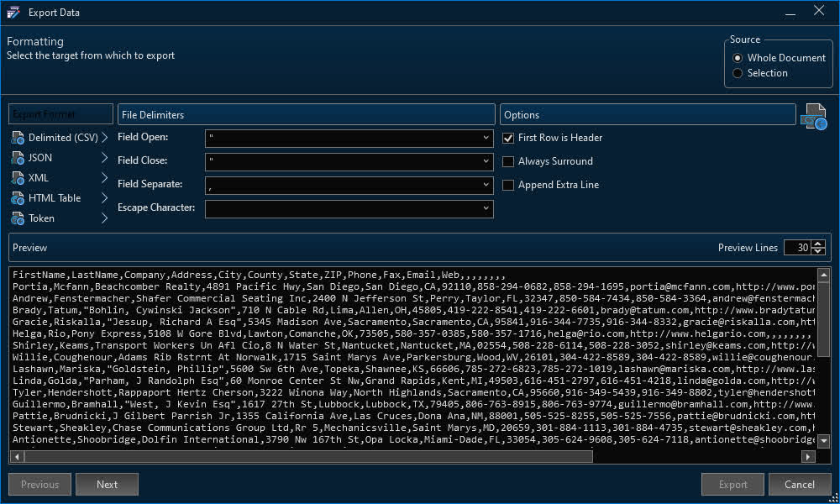Screen dimensions: 840x504
Task: Select the Delimited (CSV) format icon
Action: coord(18,137)
